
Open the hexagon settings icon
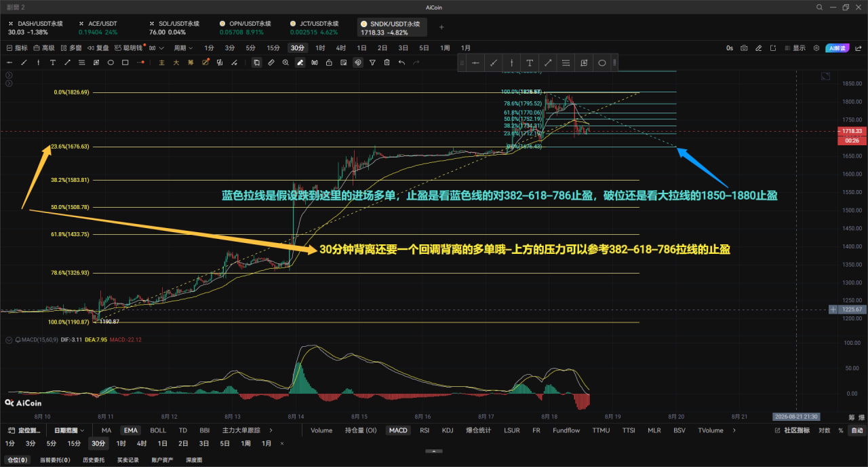[x=816, y=48]
